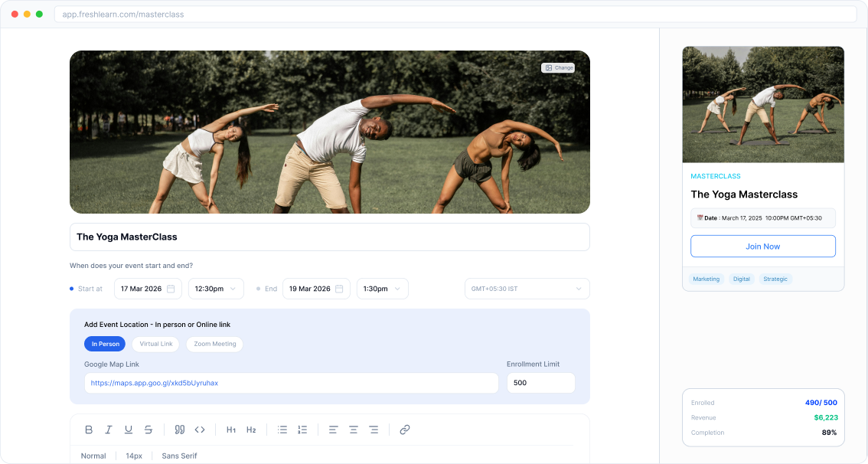
Task: Apply italic formatting
Action: click(x=109, y=430)
